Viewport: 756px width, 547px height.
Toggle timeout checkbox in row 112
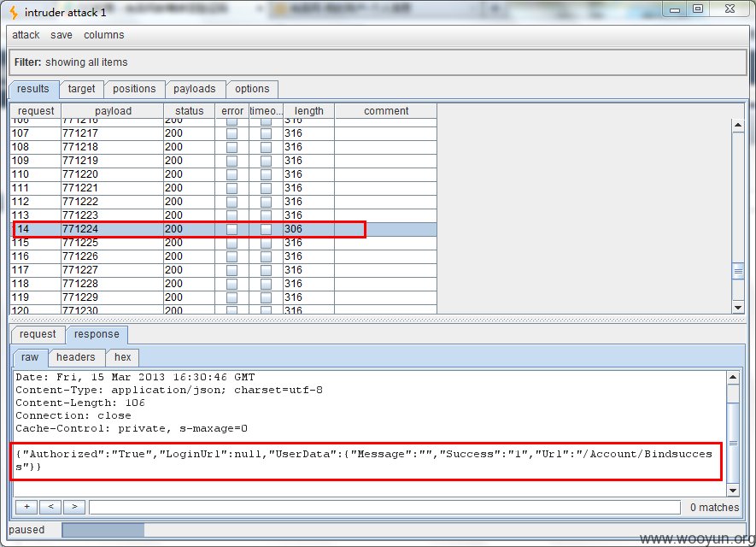(267, 202)
